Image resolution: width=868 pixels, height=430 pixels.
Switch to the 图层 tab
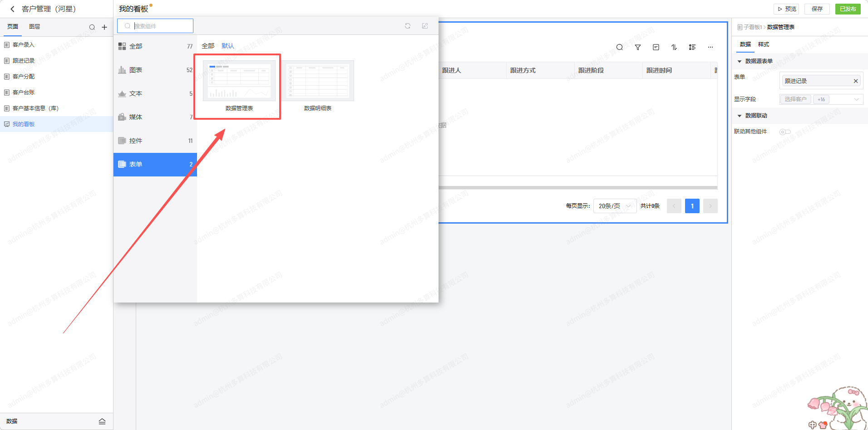[x=35, y=27]
